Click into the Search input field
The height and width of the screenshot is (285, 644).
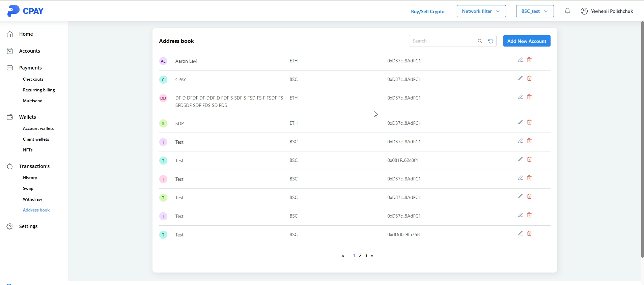tap(442, 41)
